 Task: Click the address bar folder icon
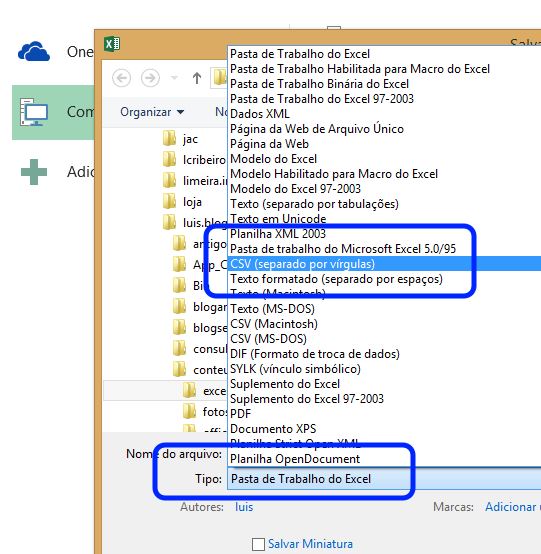point(219,77)
